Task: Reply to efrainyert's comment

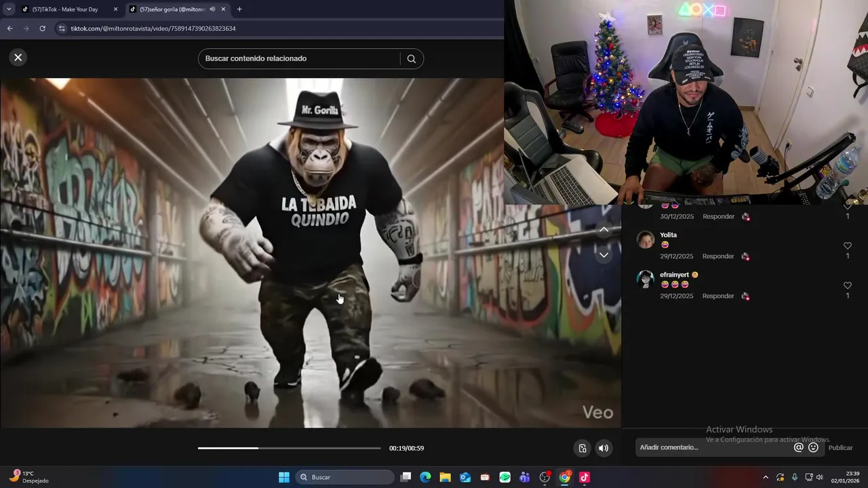Action: tap(718, 296)
